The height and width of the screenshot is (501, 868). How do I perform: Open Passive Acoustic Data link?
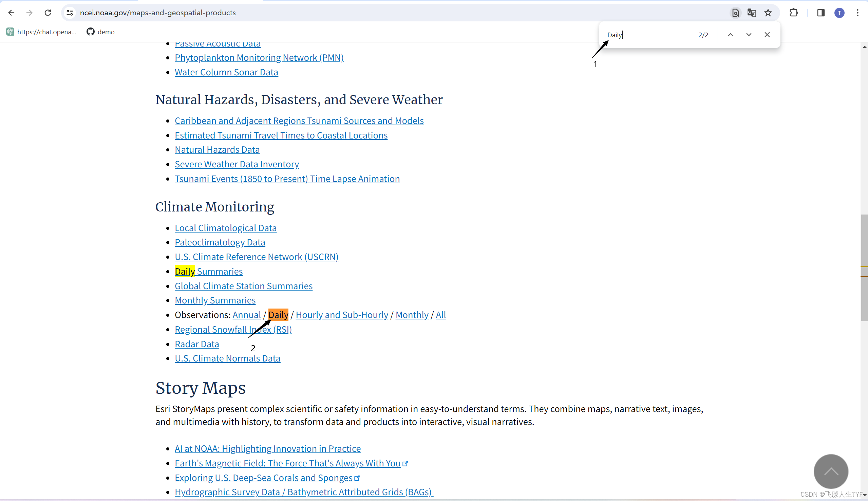218,45
